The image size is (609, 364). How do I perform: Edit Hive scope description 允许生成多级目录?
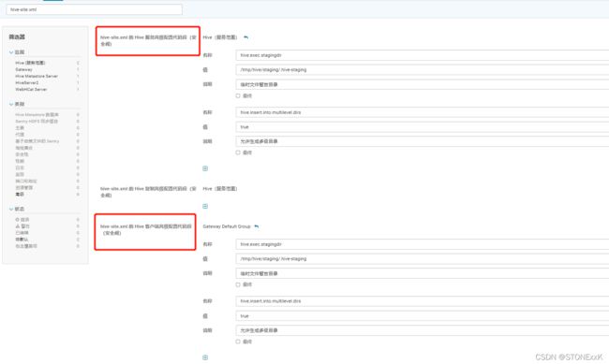[423, 141]
